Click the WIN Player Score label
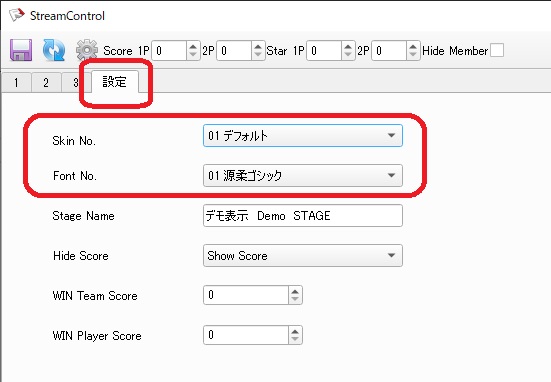The height and width of the screenshot is (382, 551). click(97, 336)
